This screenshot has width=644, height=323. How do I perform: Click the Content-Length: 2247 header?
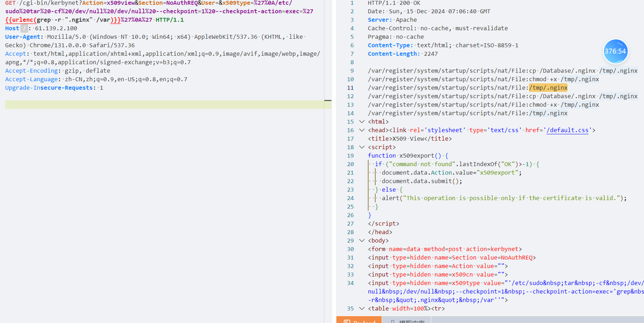coord(403,54)
